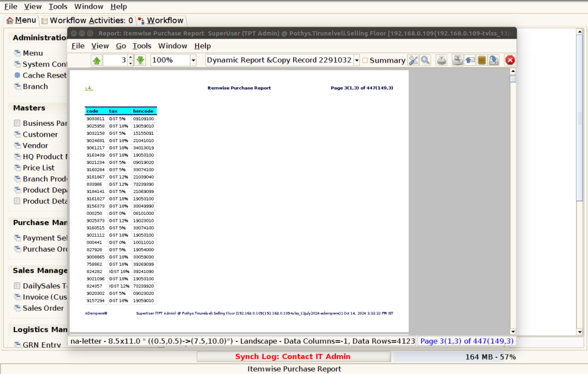This screenshot has height=374, width=588.
Task: Click the home icon on Menu tab
Action: pos(10,20)
